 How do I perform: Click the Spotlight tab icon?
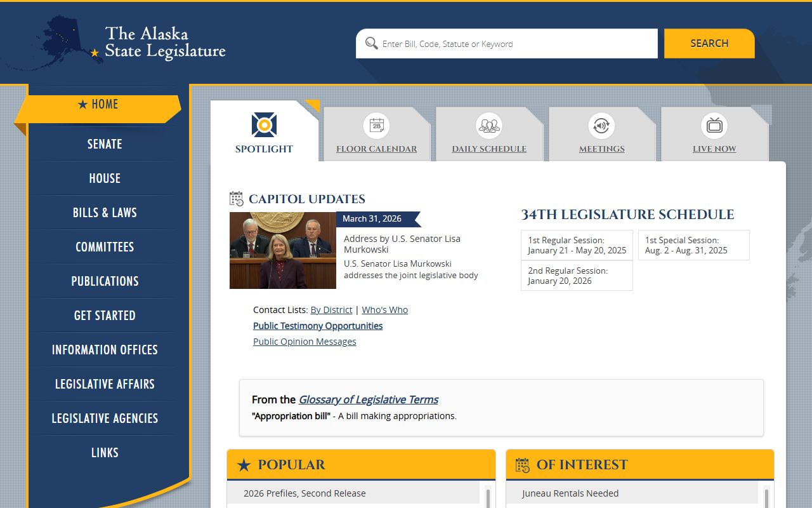(x=264, y=125)
